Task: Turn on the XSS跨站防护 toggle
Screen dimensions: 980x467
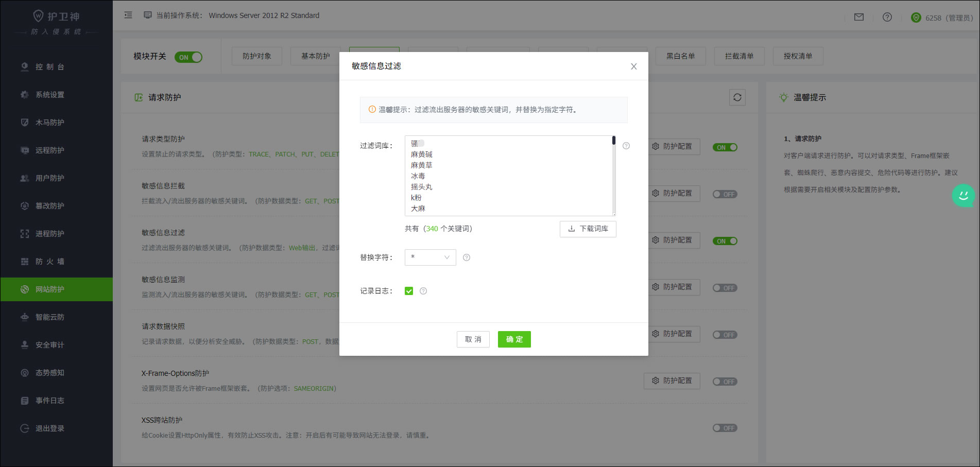Action: pos(725,428)
